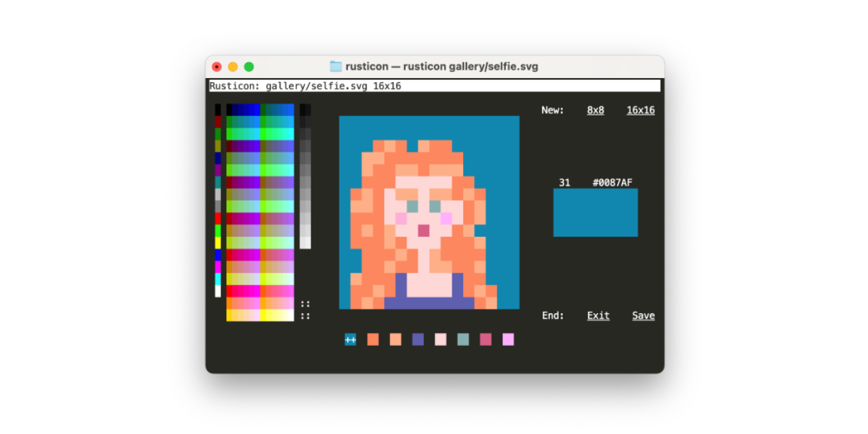Choose the sage green recent swatch
868x434 pixels.
click(x=463, y=339)
